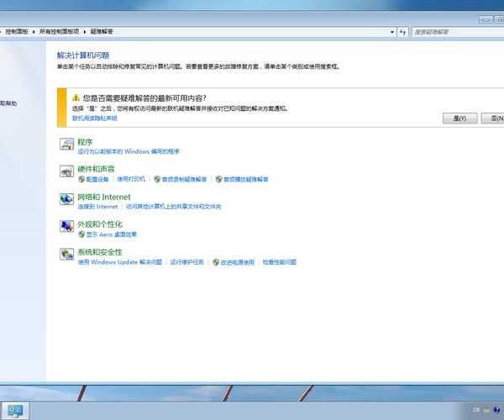Click the refresh button beside address bar
This screenshot has height=420, width=504.
point(402,32)
